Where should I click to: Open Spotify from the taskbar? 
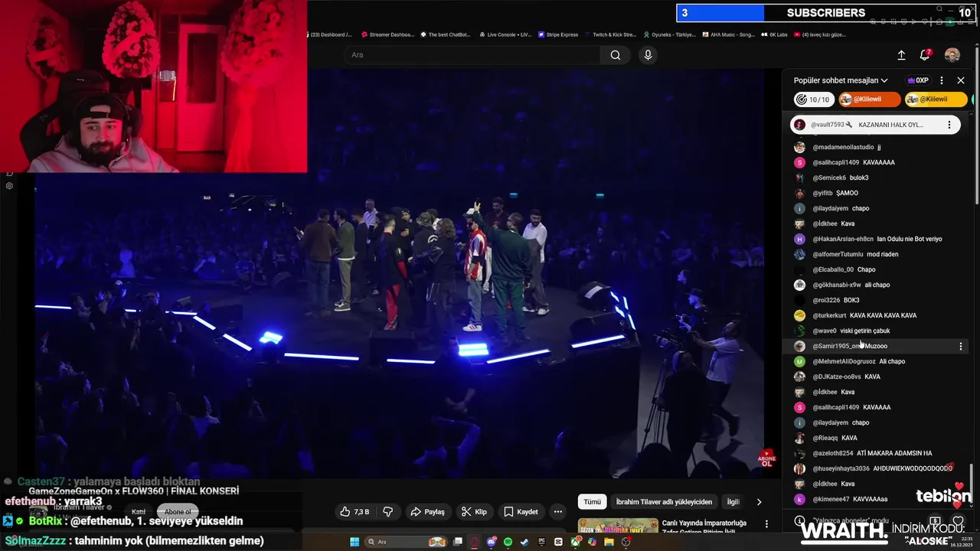508,542
